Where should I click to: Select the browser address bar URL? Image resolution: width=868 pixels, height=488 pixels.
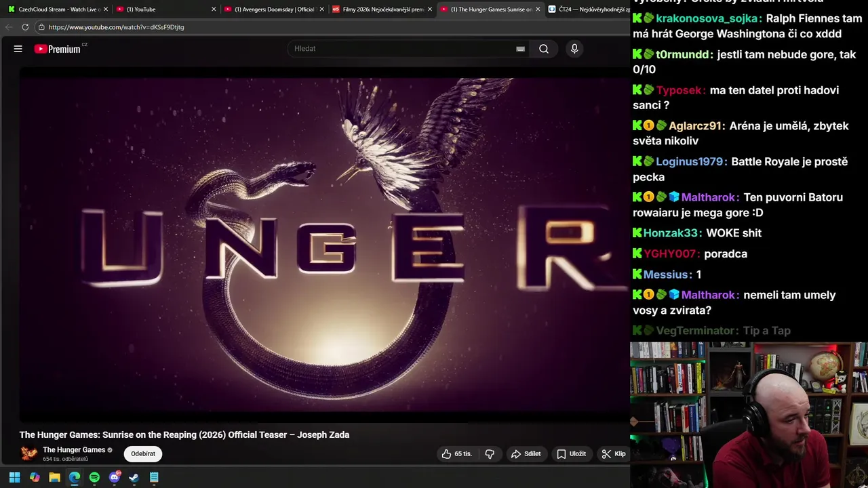[116, 27]
